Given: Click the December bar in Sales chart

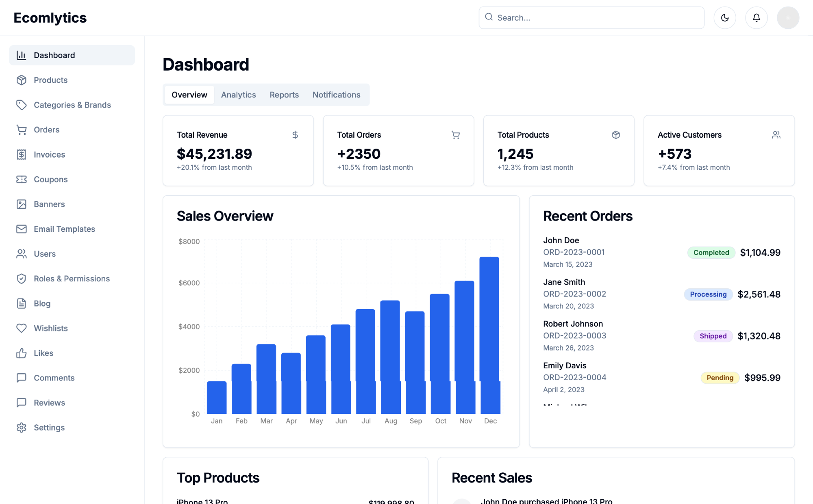Looking at the screenshot, I should point(489,335).
